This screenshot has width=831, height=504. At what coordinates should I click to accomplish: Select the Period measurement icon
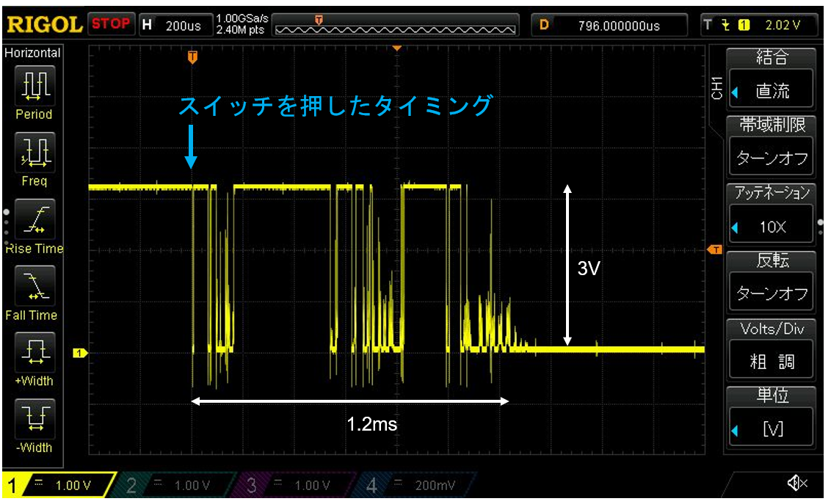34,87
